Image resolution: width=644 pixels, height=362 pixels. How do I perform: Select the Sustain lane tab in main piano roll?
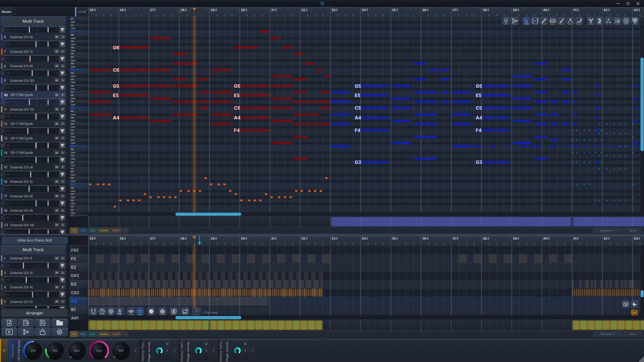tap(104, 230)
